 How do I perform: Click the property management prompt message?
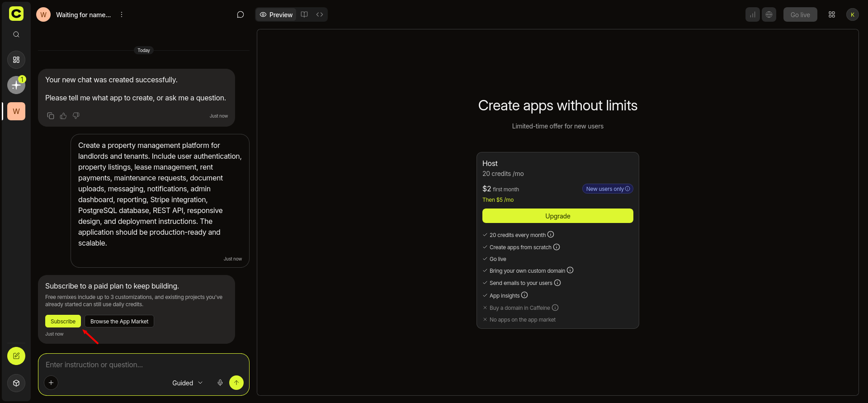(x=160, y=200)
